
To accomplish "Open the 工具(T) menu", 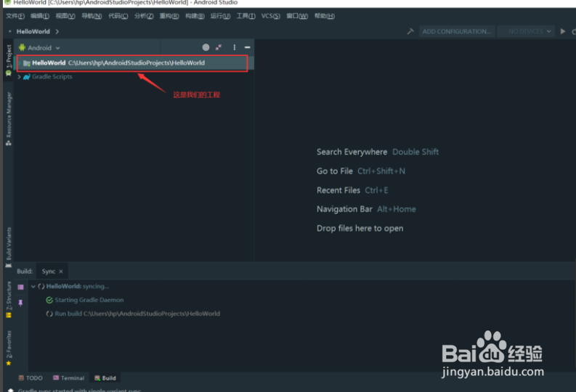I will point(246,16).
